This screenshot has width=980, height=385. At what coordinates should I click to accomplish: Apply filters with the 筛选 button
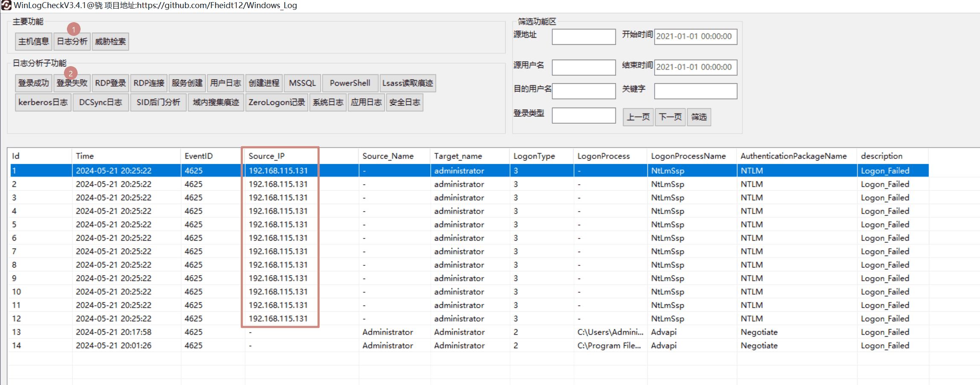coord(699,117)
